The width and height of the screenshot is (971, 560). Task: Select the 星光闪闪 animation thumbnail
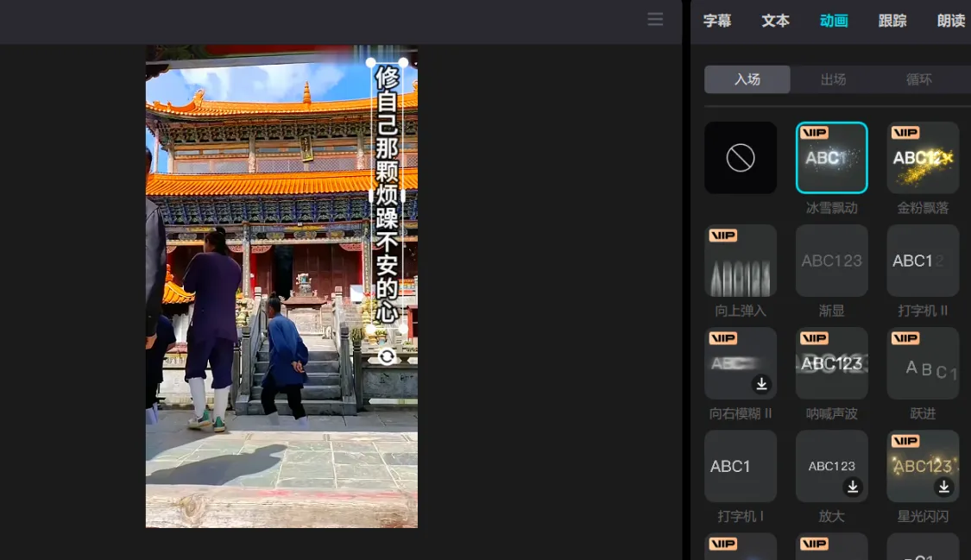(x=923, y=466)
